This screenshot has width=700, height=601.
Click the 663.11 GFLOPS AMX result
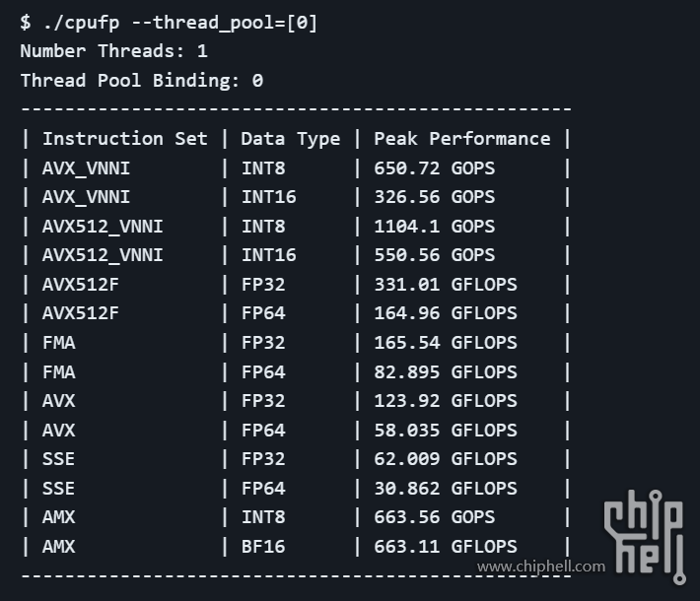tap(446, 547)
